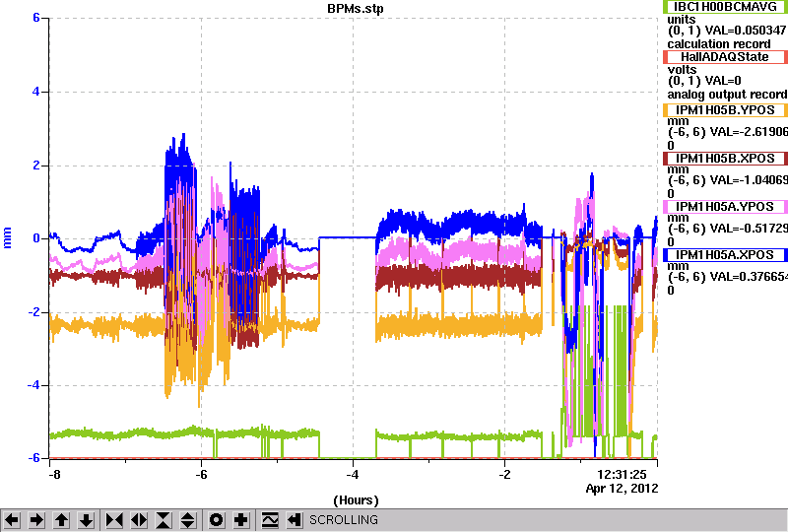Click the -4 tick label on the time axis
The height and width of the screenshot is (532, 788).
click(x=353, y=475)
